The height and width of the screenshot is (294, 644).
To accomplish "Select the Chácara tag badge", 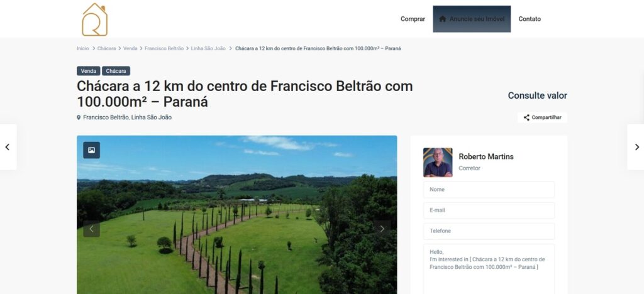I will point(116,71).
